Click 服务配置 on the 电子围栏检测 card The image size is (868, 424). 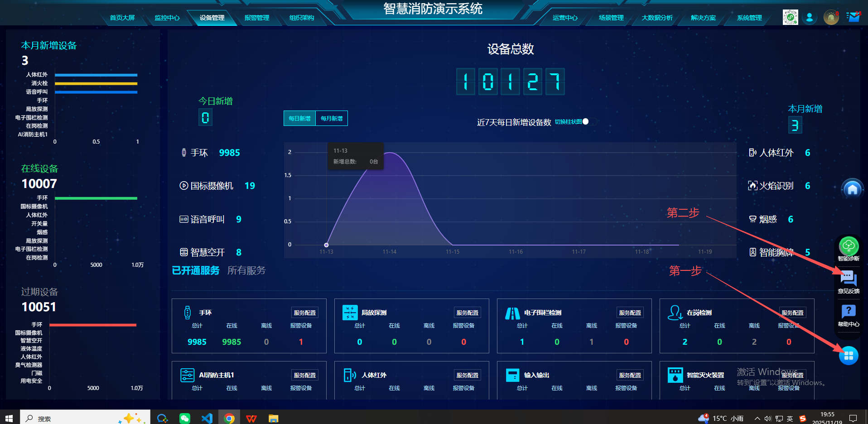click(630, 313)
